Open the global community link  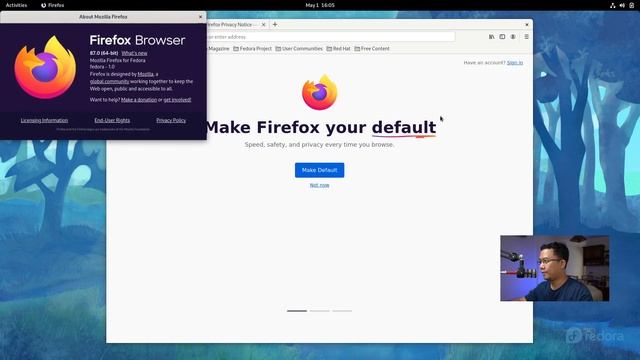point(109,82)
